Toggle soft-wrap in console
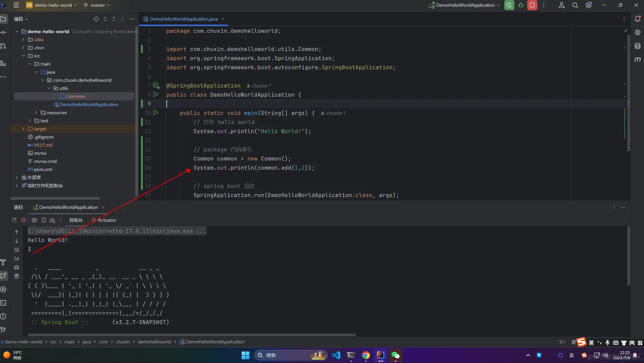Image resolution: width=644 pixels, height=363 pixels. (17, 250)
